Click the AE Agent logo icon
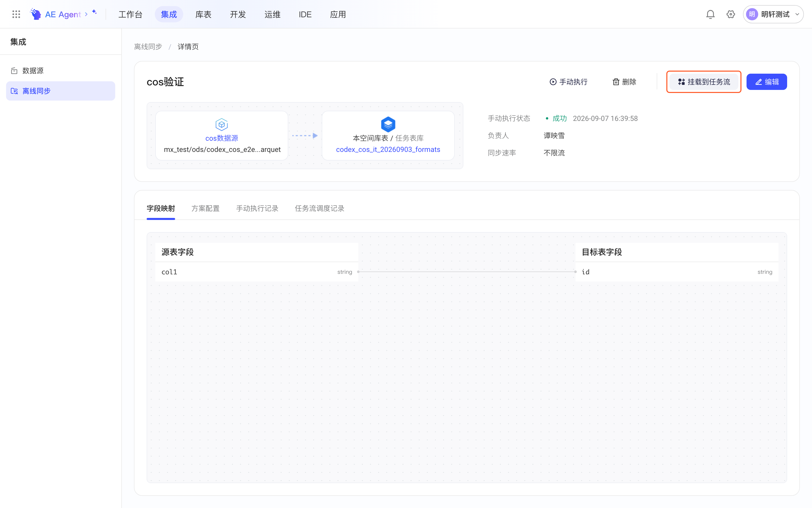The width and height of the screenshot is (812, 508). [35, 14]
